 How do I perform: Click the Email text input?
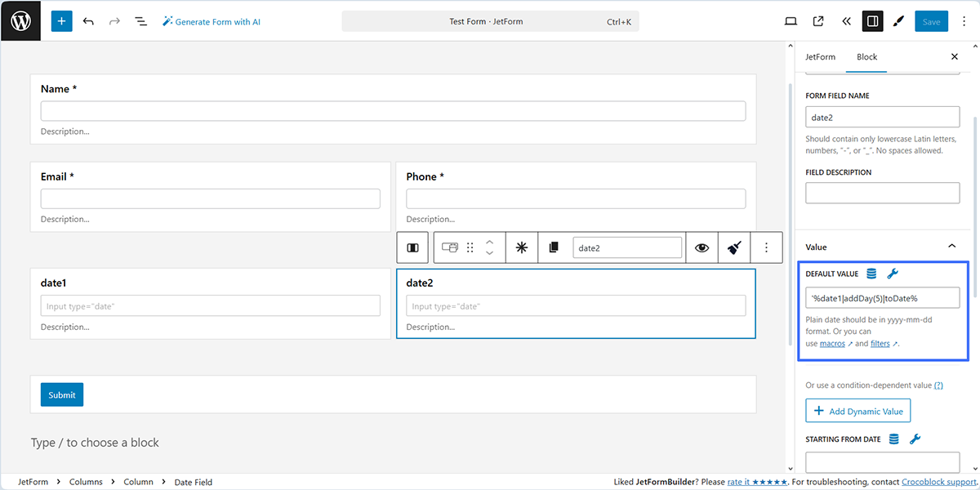(x=211, y=198)
